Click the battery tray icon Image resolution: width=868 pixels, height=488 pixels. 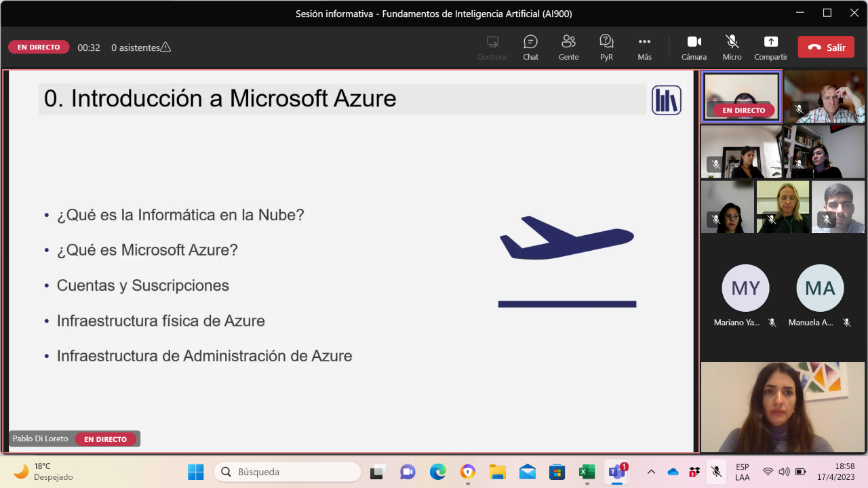(800, 472)
